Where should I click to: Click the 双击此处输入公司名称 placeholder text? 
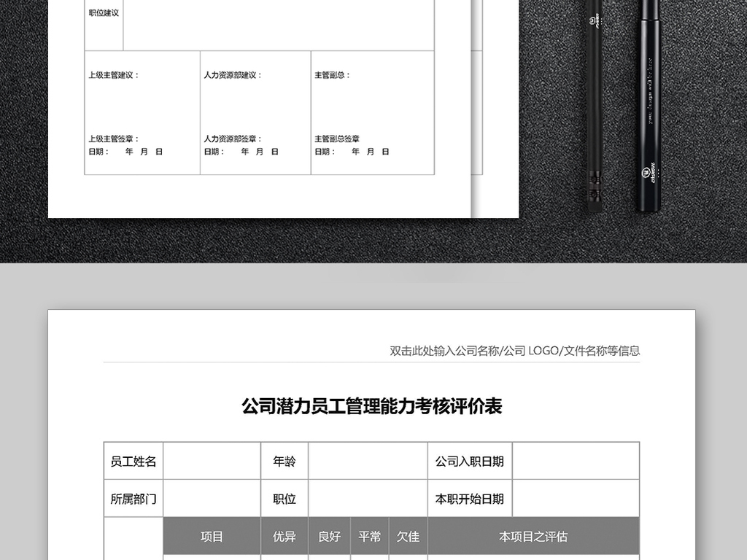pyautogui.click(x=515, y=351)
